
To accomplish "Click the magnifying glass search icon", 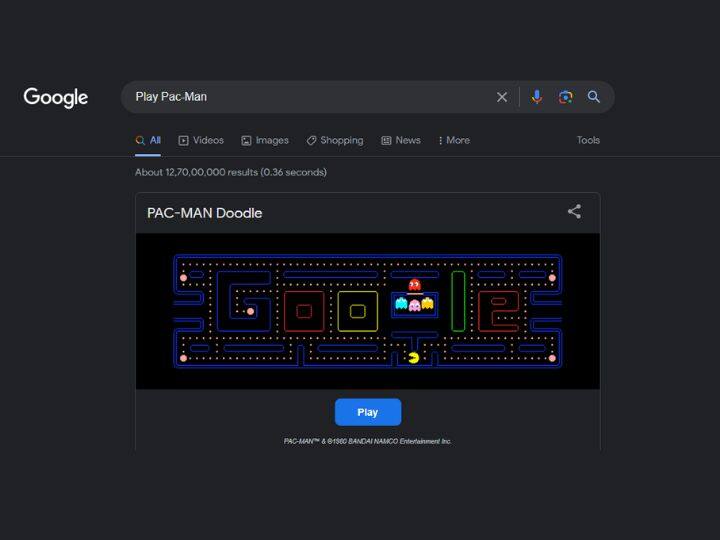I will (x=594, y=96).
